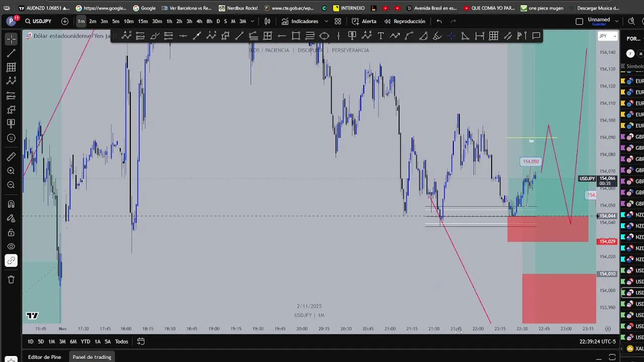
Task: Open the Editor de Pine tab
Action: (x=44, y=357)
